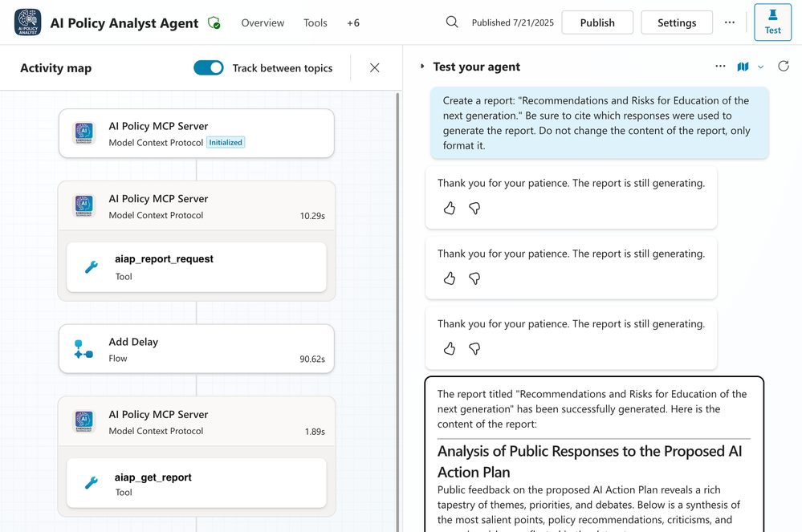Collapse the Test your agent panel triangle
This screenshot has height=532, width=802.
(x=422, y=66)
